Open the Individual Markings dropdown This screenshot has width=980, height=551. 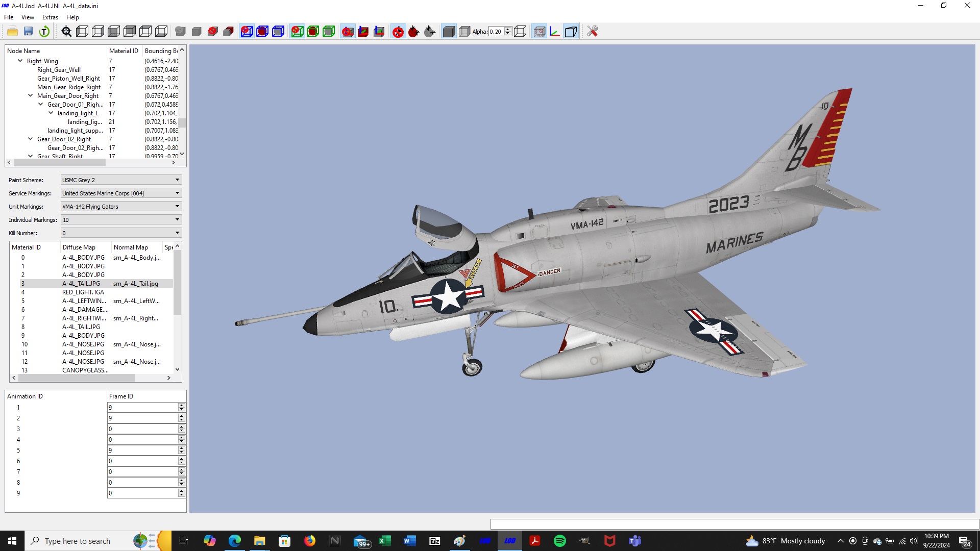[x=121, y=220]
